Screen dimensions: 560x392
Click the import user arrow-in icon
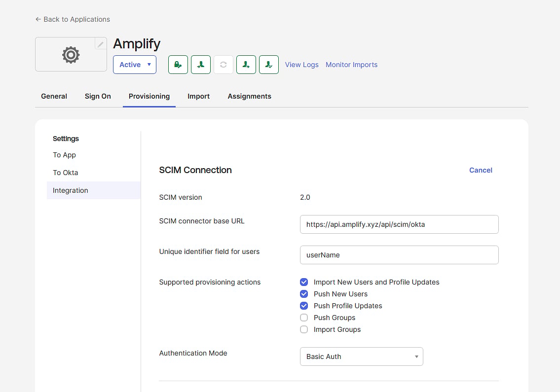(201, 65)
